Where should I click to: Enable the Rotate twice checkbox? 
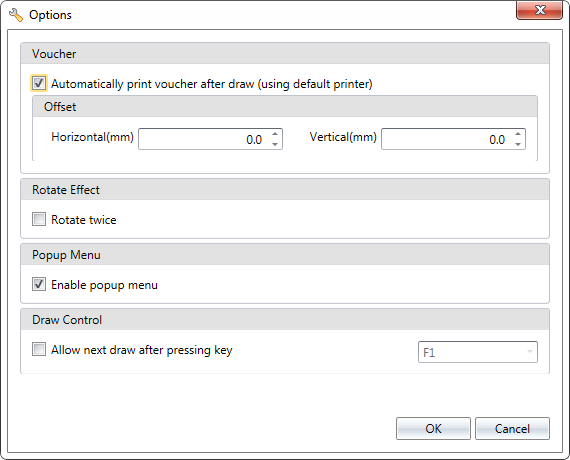39,219
